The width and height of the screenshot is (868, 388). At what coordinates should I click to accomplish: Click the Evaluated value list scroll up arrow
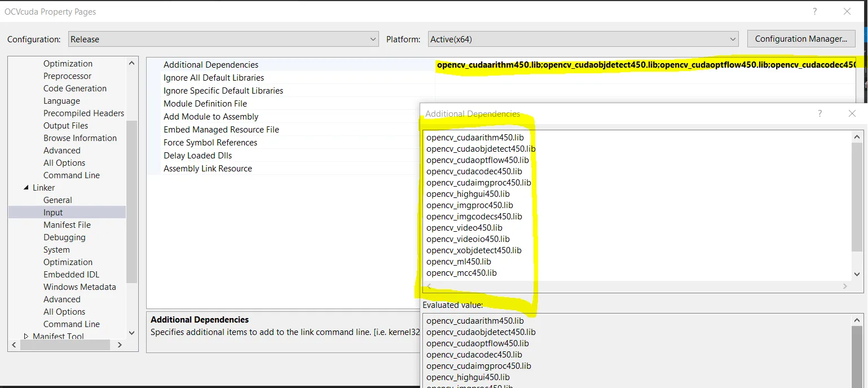tap(857, 320)
